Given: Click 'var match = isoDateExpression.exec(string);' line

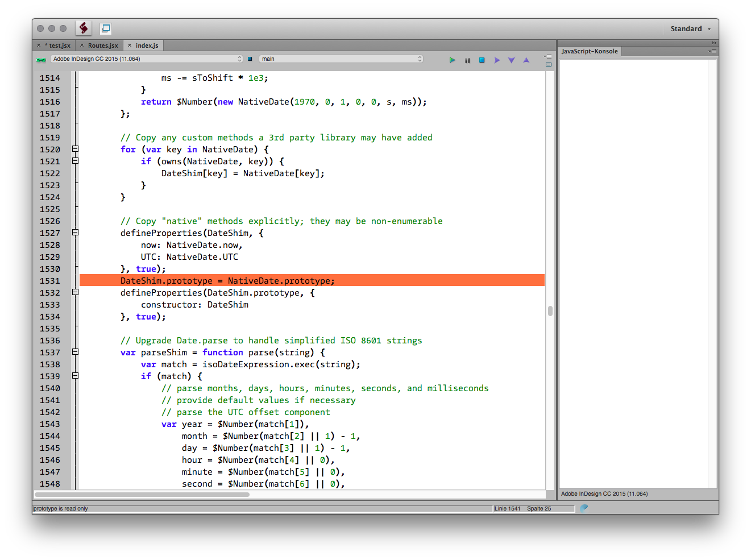Looking at the screenshot, I should (x=250, y=364).
